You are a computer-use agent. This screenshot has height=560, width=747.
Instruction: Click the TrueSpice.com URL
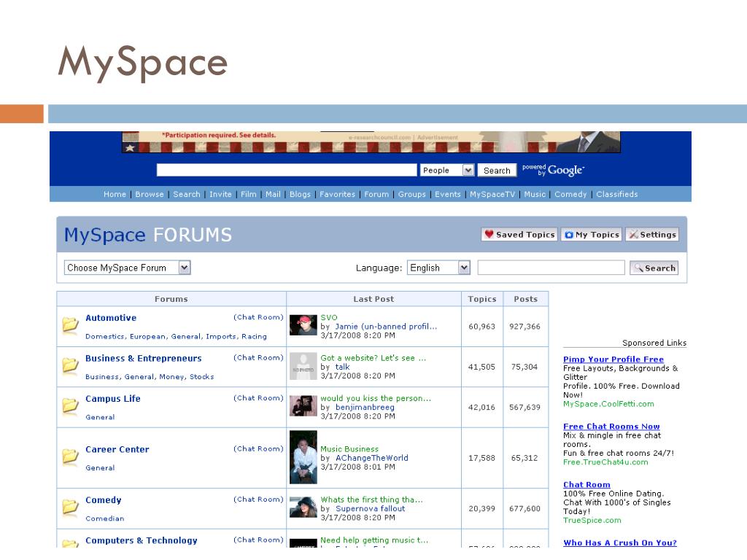pyautogui.click(x=592, y=521)
